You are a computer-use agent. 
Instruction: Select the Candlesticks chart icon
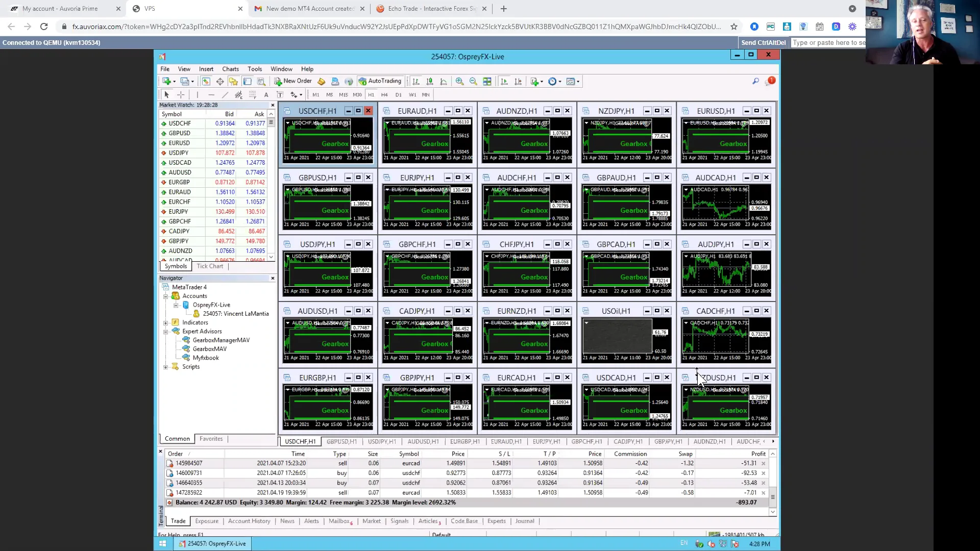pos(430,81)
